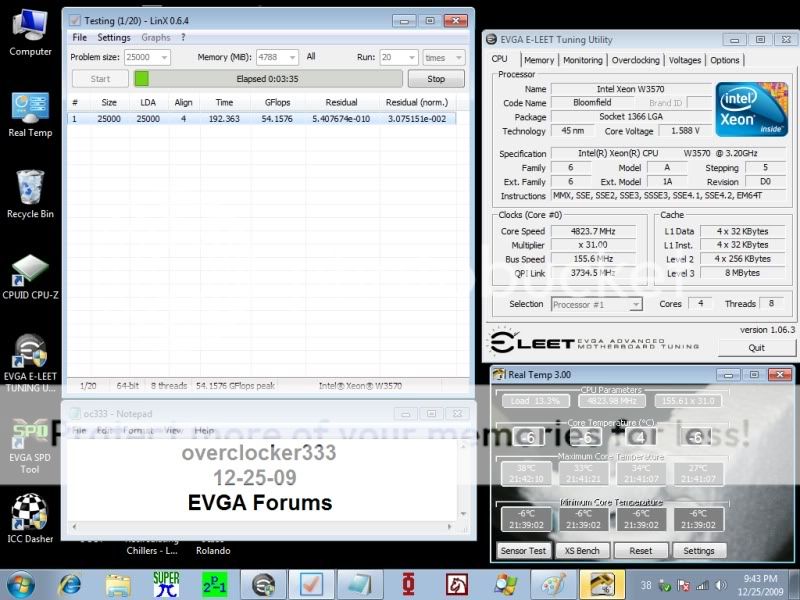Open the LinX Settings menu
800x600 pixels.
(113, 38)
